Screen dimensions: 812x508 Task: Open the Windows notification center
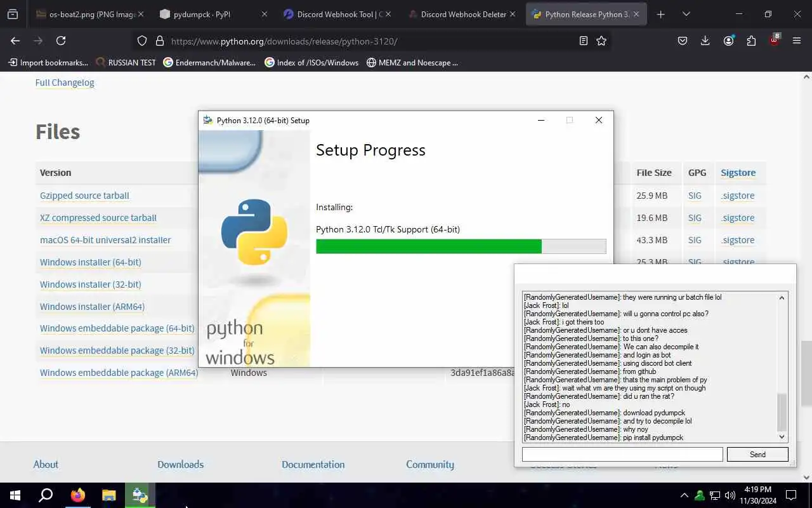[x=791, y=495]
